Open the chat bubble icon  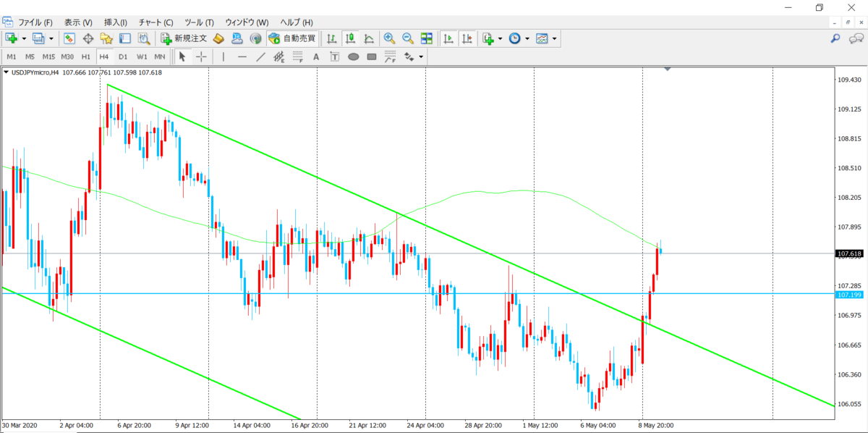[856, 38]
